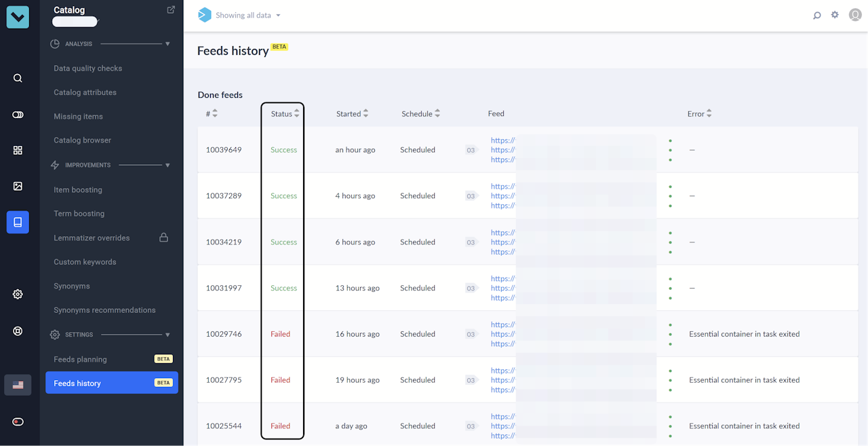Collapse the Settings section arrow

point(167,335)
